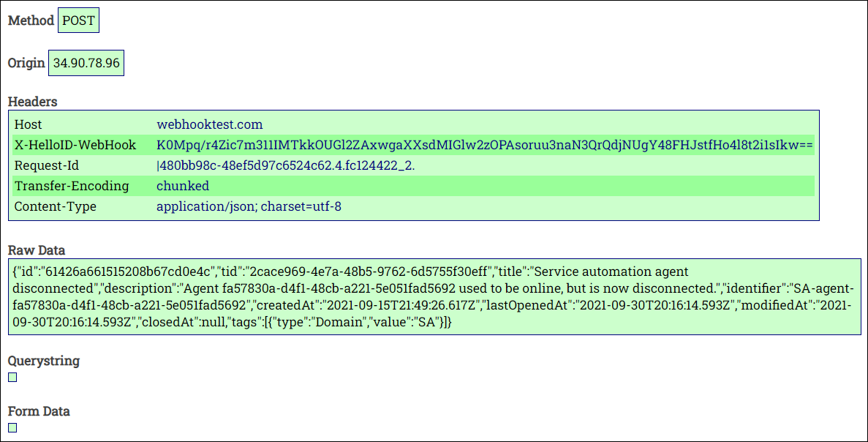
Task: Select the Transfer-Encoding row label
Action: 72,186
